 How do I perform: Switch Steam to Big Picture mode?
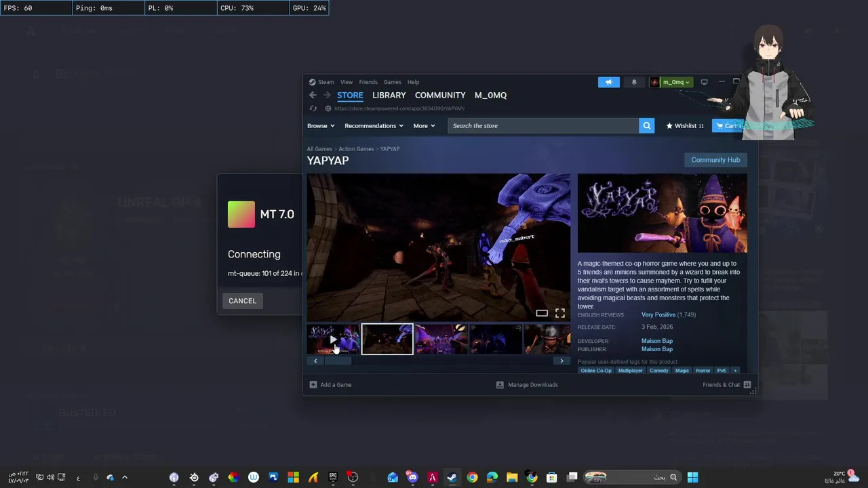(x=704, y=82)
